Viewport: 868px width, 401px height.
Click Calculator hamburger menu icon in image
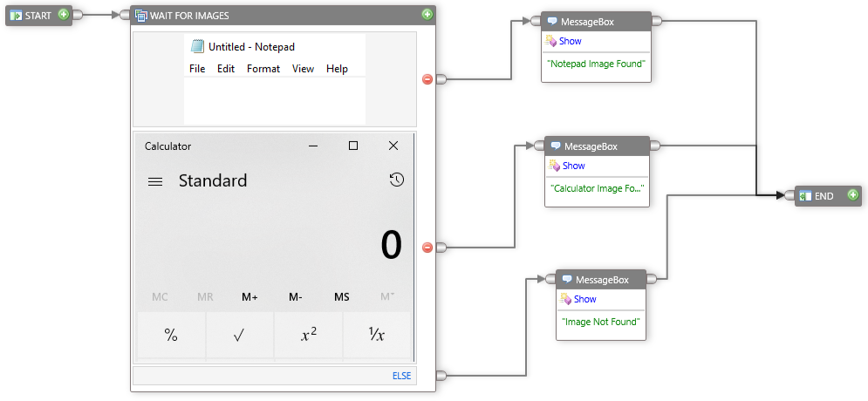(155, 181)
